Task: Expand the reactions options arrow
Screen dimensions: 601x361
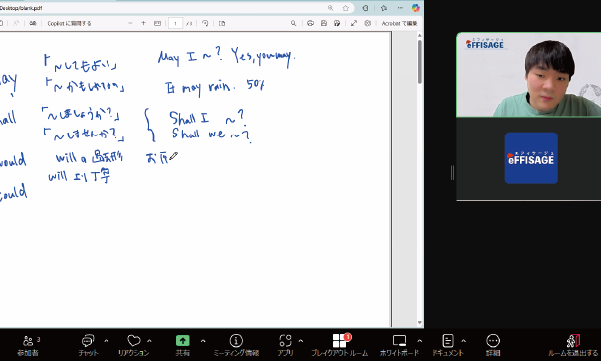Action: [x=149, y=340]
